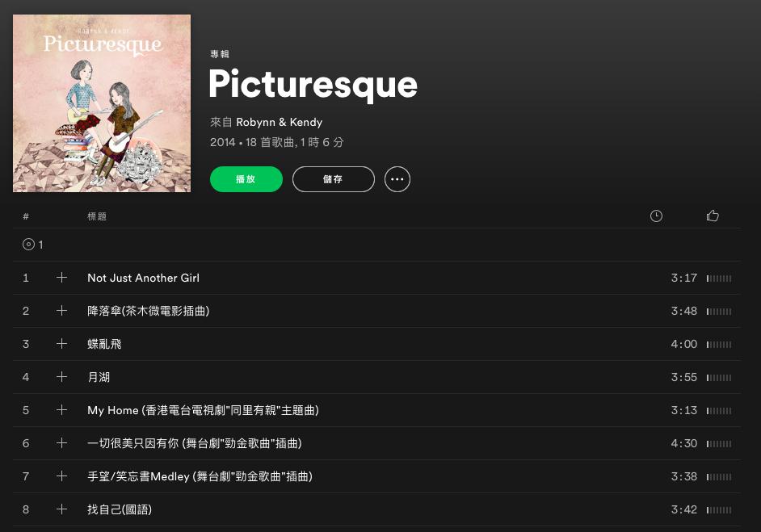761x532 pixels.
Task: Select the 手望/笑忘書Medley track row
Action: pyautogui.click(x=376, y=476)
